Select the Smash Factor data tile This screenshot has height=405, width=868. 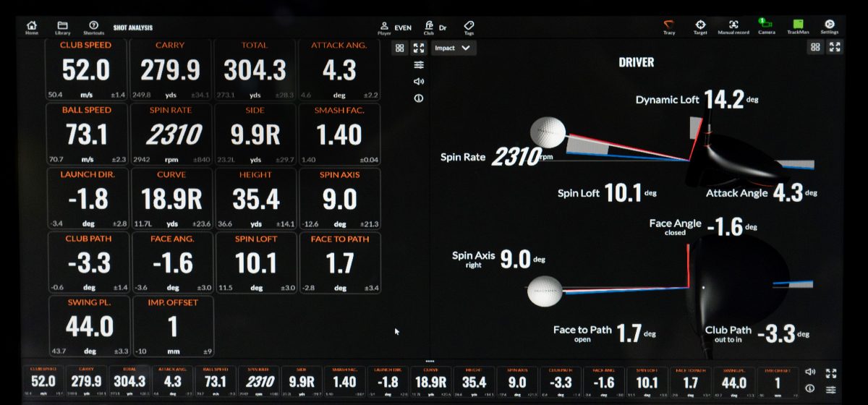[x=339, y=134]
